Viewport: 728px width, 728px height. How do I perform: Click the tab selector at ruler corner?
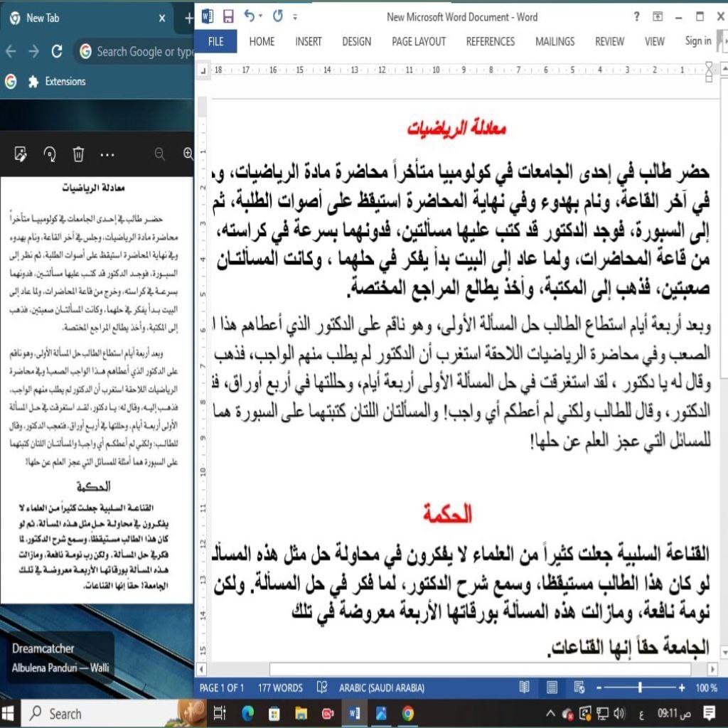coord(203,70)
